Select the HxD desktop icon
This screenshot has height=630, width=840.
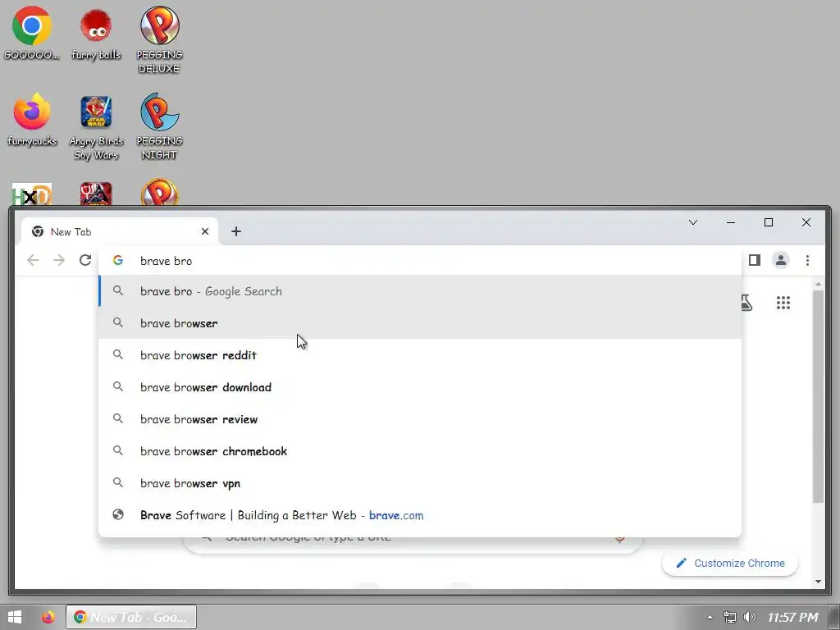pyautogui.click(x=32, y=194)
